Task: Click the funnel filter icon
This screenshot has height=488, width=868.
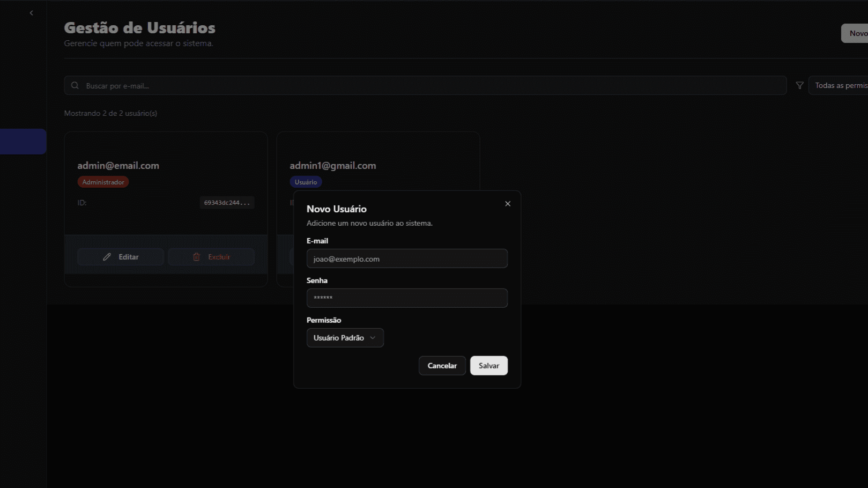Action: pyautogui.click(x=799, y=86)
